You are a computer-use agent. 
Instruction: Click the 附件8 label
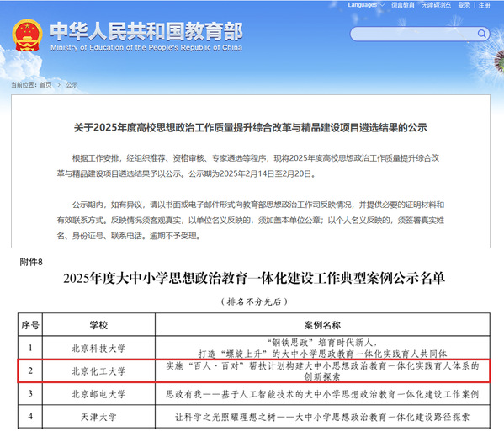(31, 262)
